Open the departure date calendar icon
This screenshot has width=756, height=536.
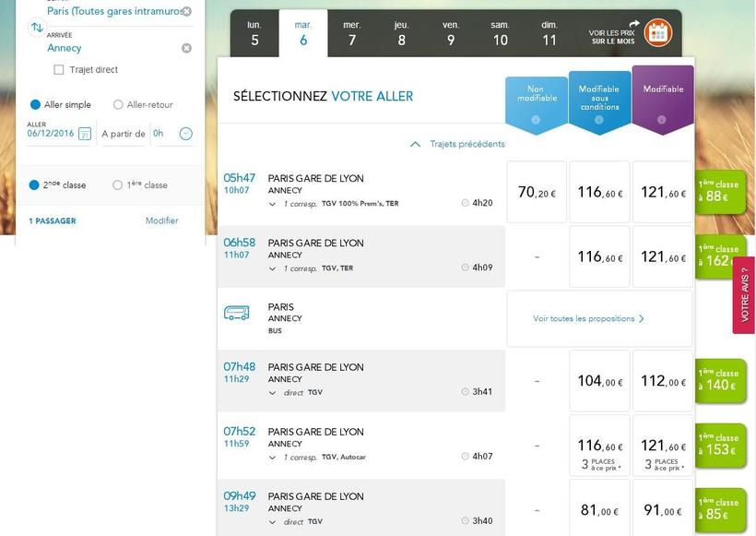pos(85,134)
